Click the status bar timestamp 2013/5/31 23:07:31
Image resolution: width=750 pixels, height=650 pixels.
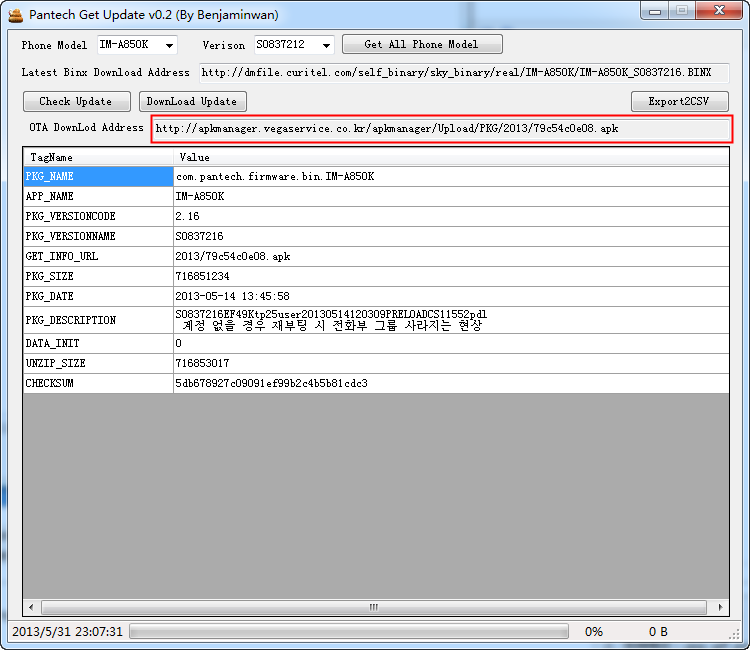point(67,632)
